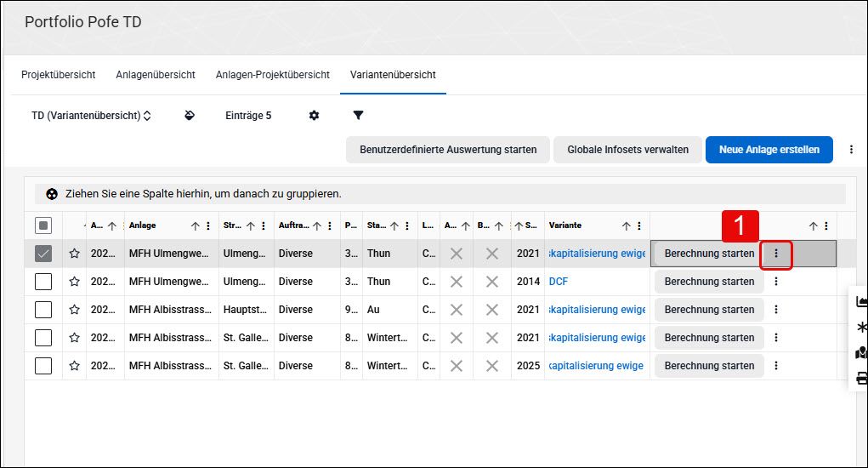Screen dimensions: 868x468
Task: Star the Thun row with year 2021
Action: 74,254
